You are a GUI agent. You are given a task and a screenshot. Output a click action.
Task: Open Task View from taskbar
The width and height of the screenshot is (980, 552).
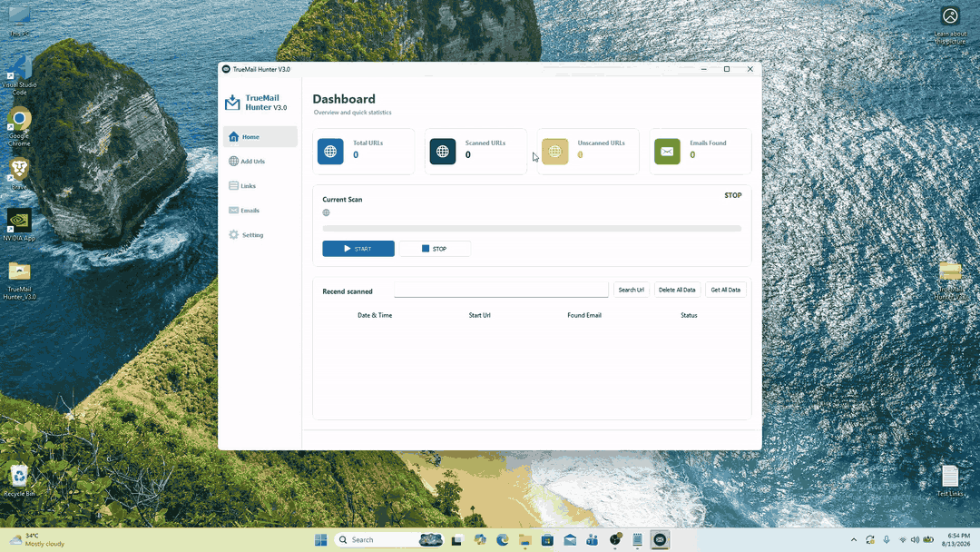point(456,540)
